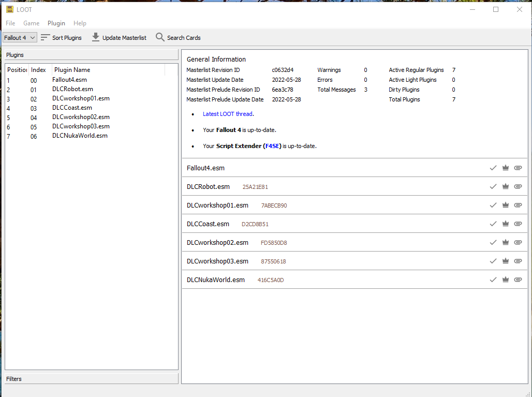The image size is (532, 397).
Task: Close the LOOT window
Action: coord(520,9)
